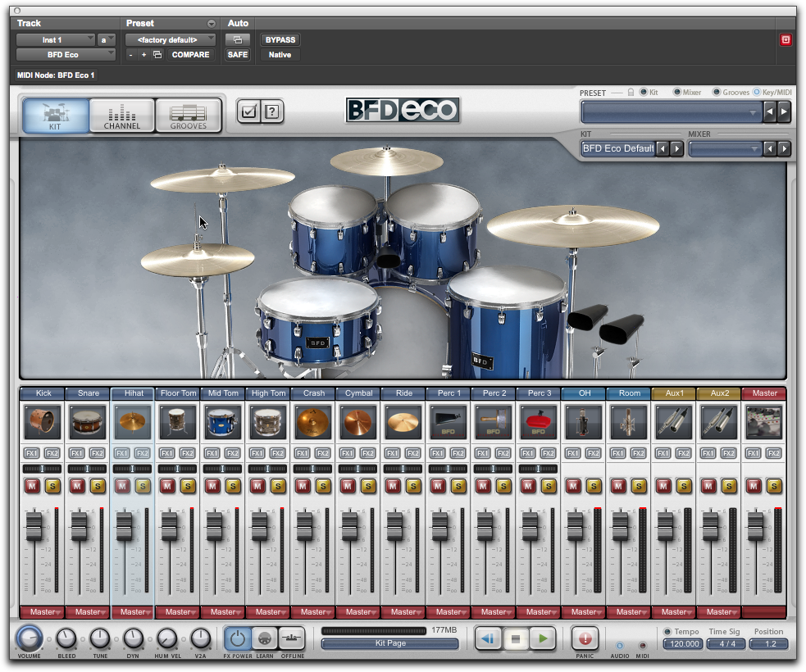Viewport: 806px width, 672px height.
Task: Select the Floor Tom kit piece icon
Action: click(x=177, y=422)
